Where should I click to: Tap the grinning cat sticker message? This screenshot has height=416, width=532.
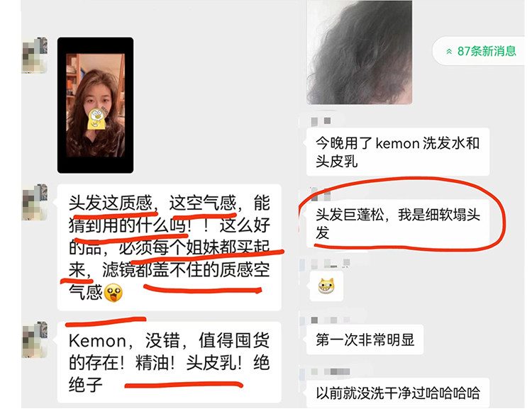pos(326,286)
